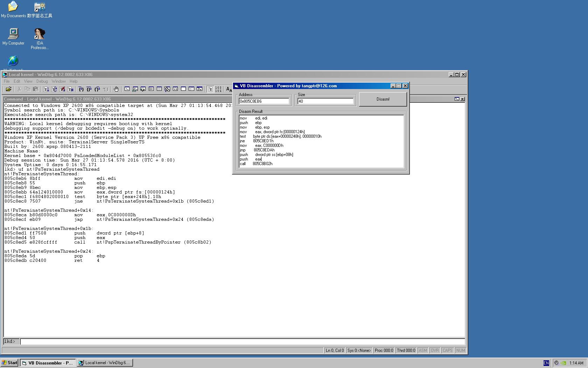Select the My Documents desktop icon
The height and width of the screenshot is (368, 588).
[13, 9]
